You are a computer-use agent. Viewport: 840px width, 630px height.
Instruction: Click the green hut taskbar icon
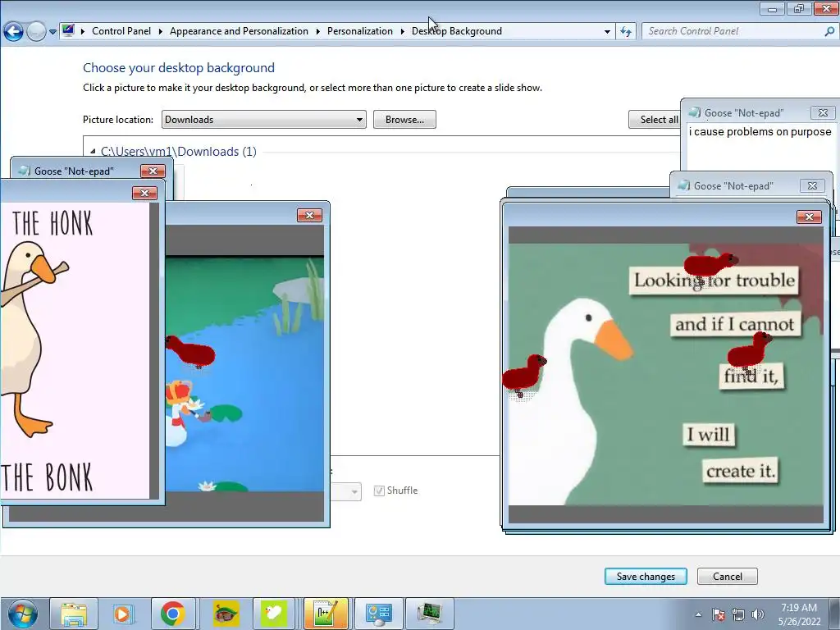pos(226,614)
